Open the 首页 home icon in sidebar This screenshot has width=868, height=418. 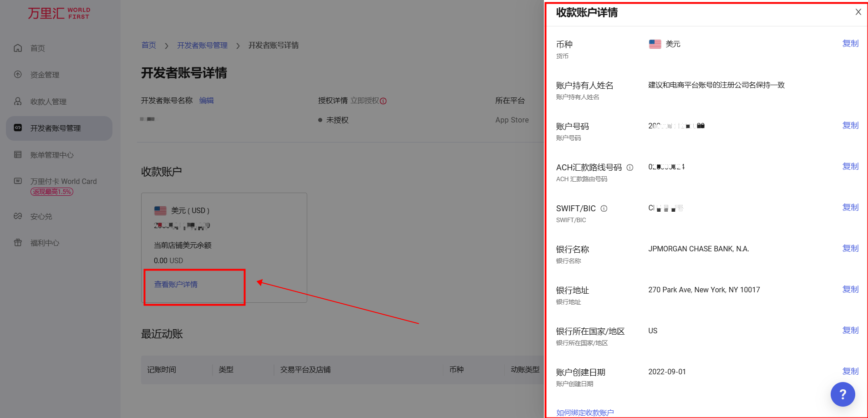18,48
